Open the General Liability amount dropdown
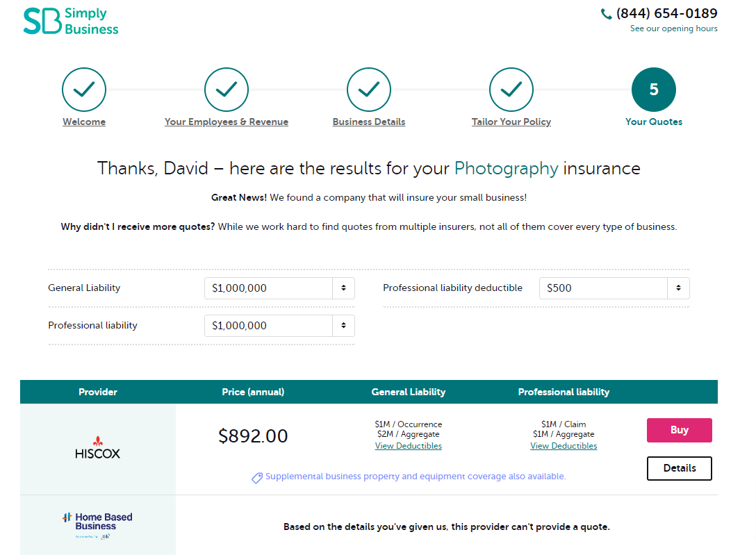 point(279,288)
